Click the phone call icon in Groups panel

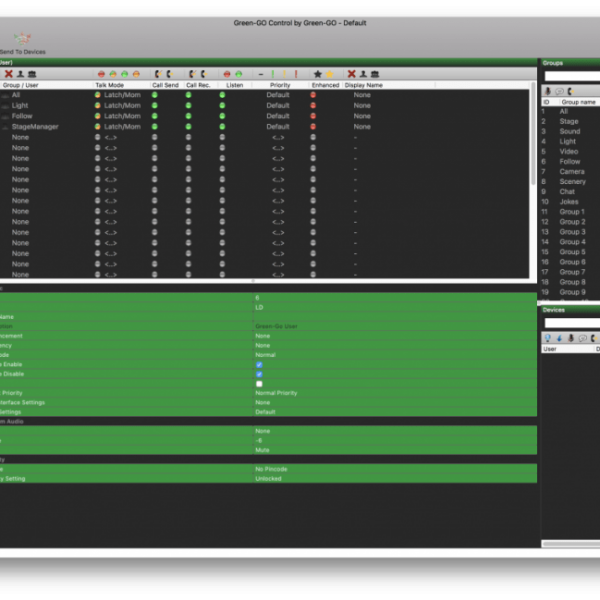tap(571, 91)
